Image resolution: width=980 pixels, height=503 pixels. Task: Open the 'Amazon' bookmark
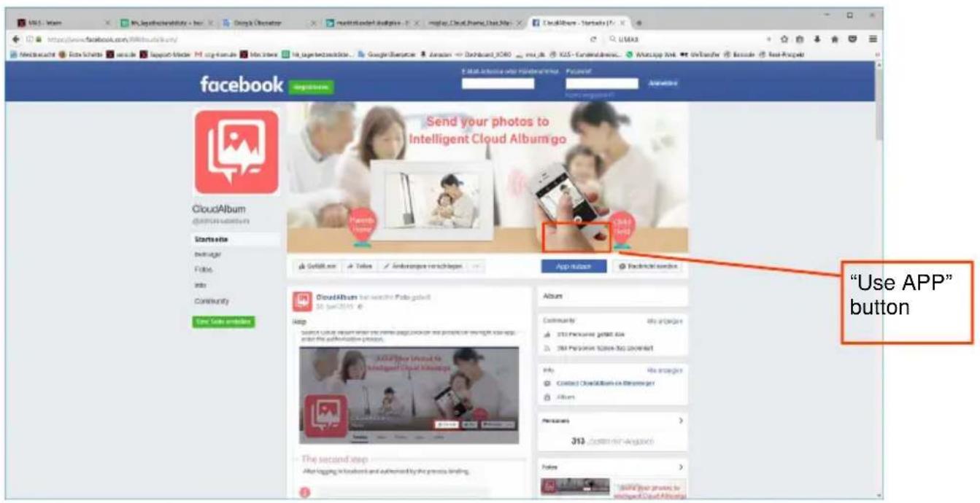[437, 54]
